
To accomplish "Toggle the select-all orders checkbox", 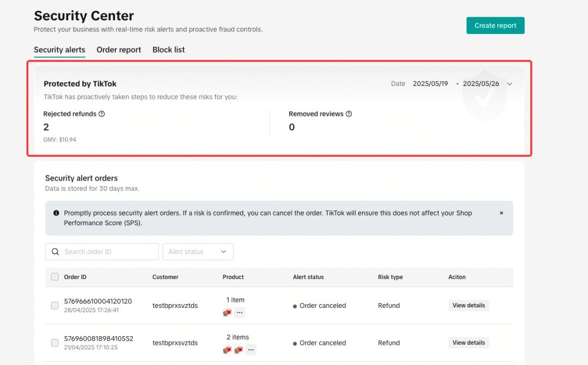I will [x=55, y=277].
